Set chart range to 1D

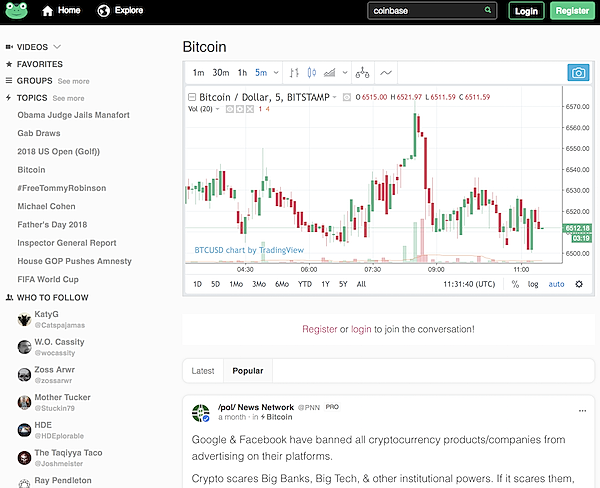(197, 284)
